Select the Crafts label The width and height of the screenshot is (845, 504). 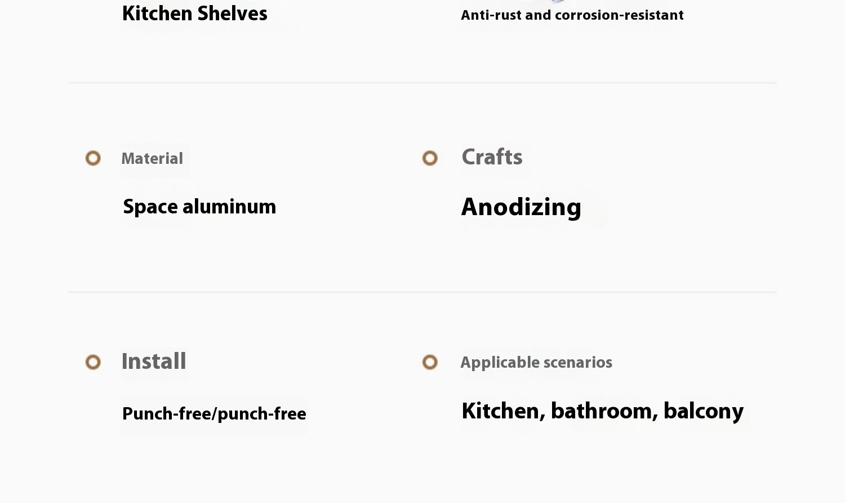tap(492, 157)
